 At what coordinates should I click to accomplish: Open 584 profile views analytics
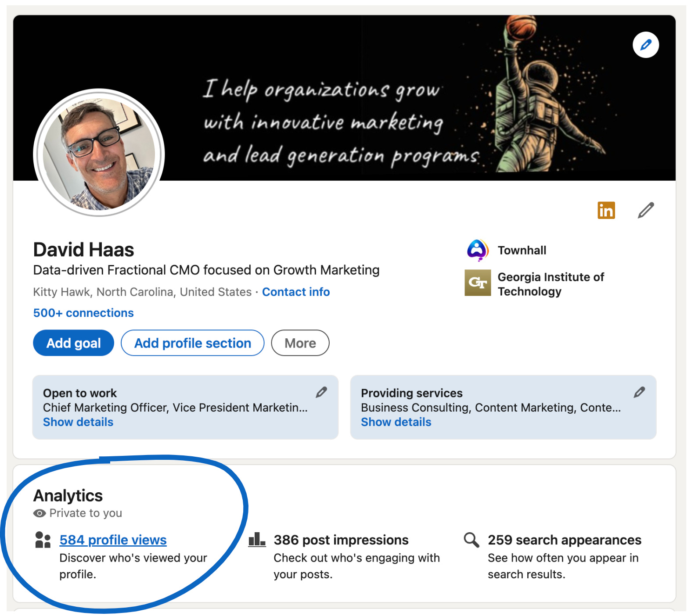tap(113, 540)
